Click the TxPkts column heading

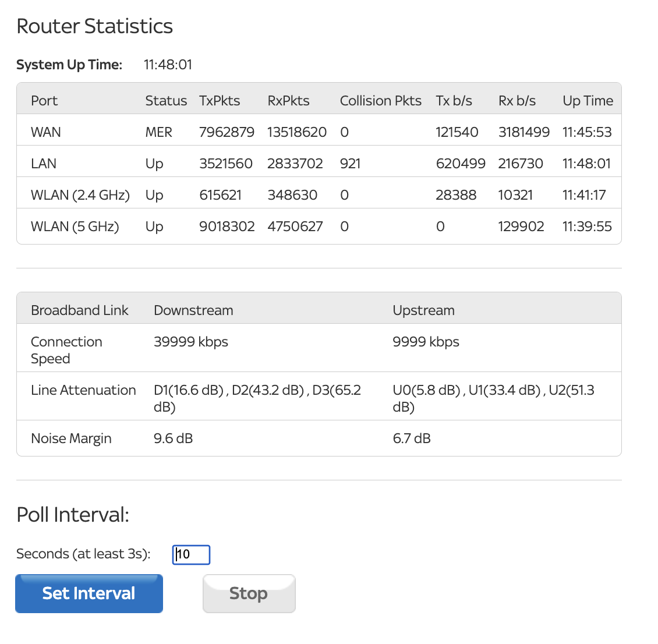coord(220,100)
